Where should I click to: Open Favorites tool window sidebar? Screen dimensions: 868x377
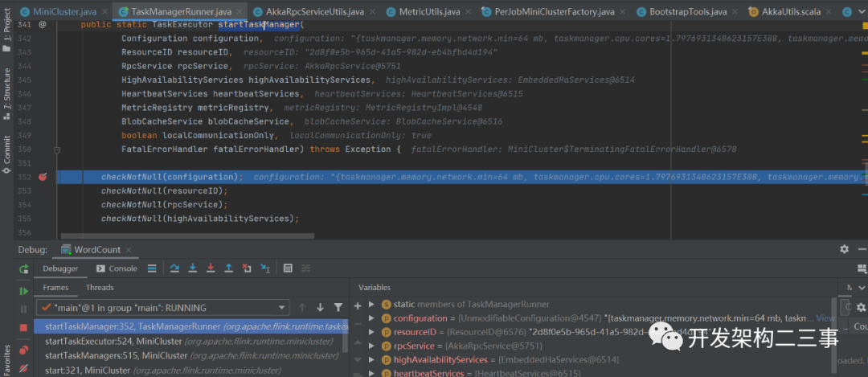click(6, 360)
